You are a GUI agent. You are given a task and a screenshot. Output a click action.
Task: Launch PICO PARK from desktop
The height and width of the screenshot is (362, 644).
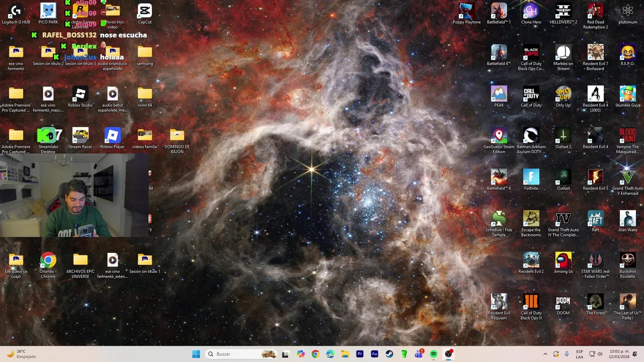pos(48,14)
